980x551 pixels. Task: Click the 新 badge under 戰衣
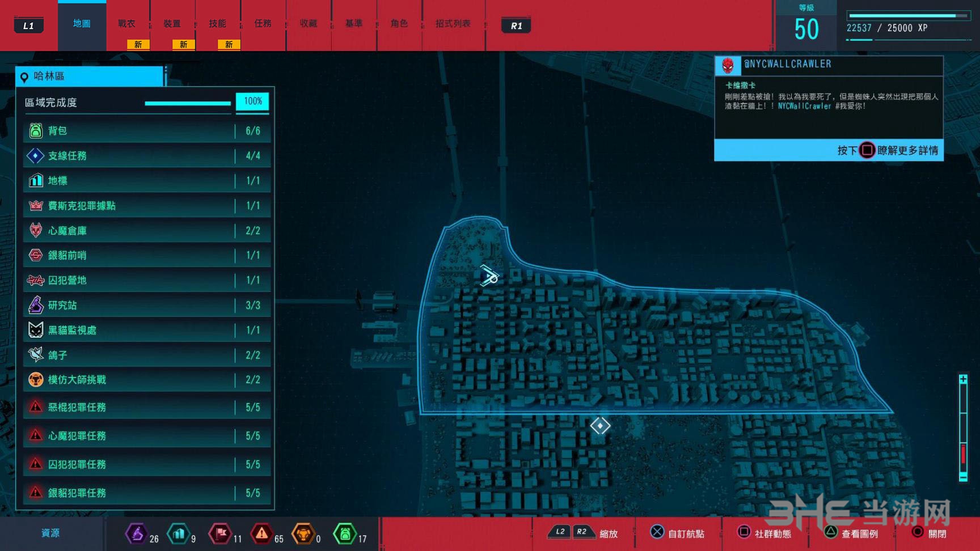coord(138,44)
